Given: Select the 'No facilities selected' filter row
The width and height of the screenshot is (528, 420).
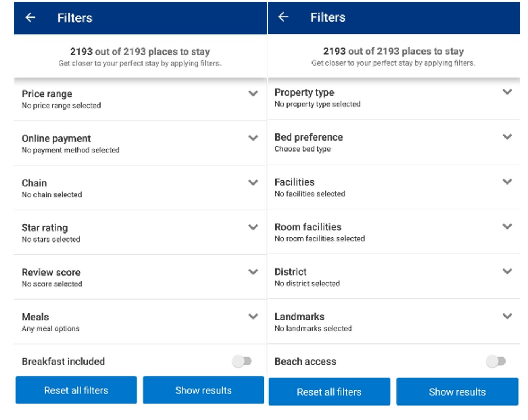Looking at the screenshot, I should [x=393, y=187].
